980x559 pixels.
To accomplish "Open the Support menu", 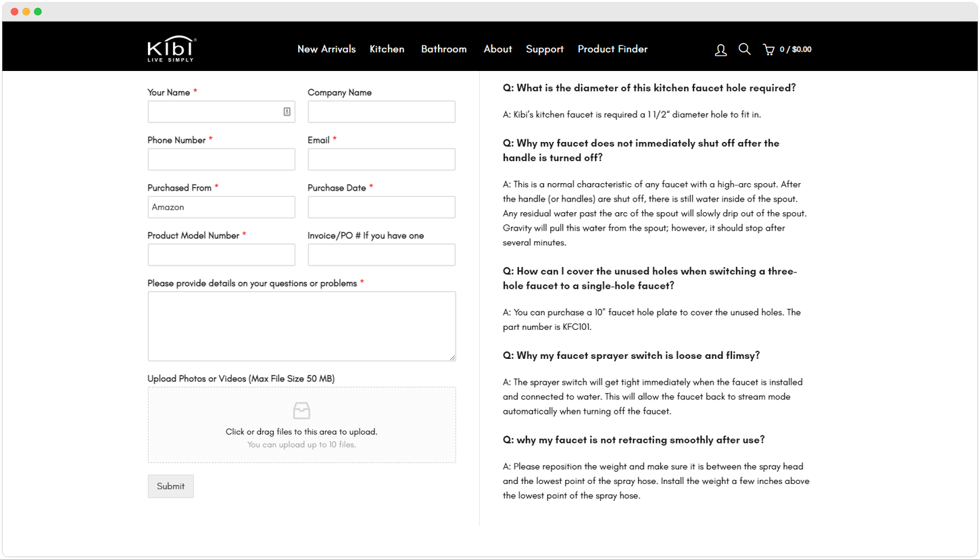I will point(545,49).
